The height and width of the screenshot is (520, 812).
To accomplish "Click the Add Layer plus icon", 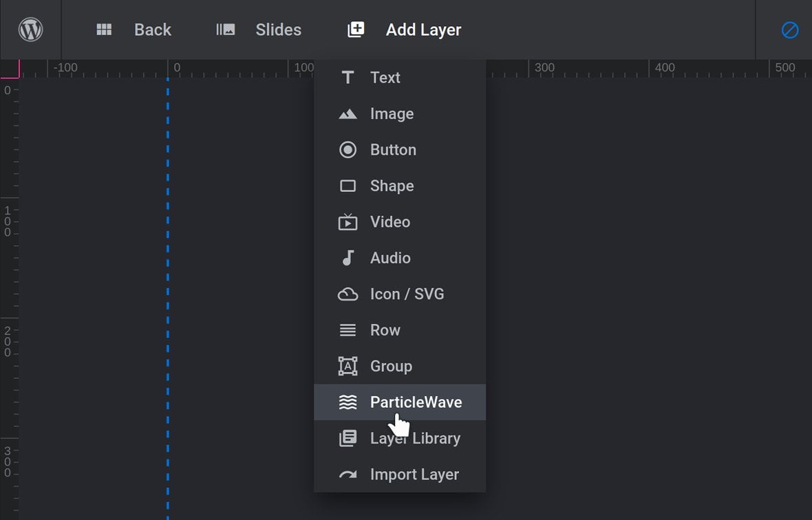I will pyautogui.click(x=356, y=30).
